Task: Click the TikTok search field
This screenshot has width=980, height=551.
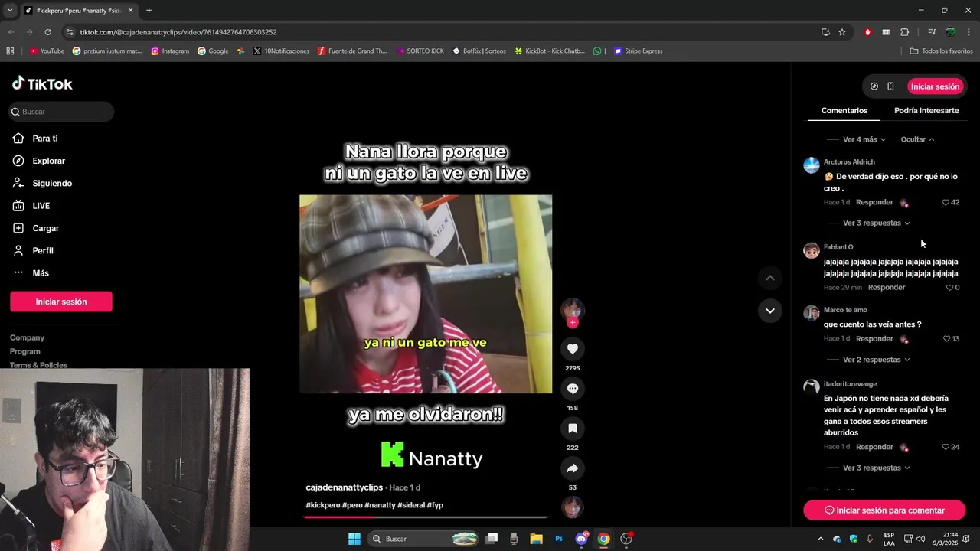Action: 61,112
